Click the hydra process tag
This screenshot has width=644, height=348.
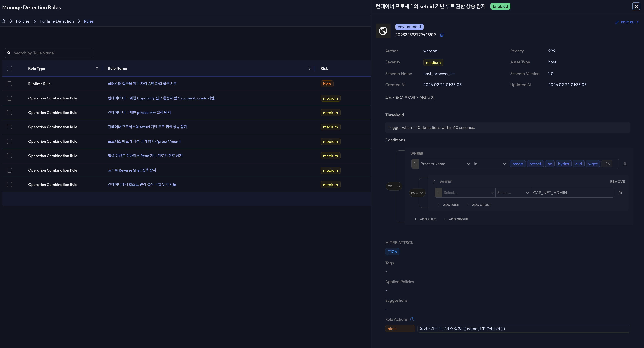pyautogui.click(x=563, y=164)
